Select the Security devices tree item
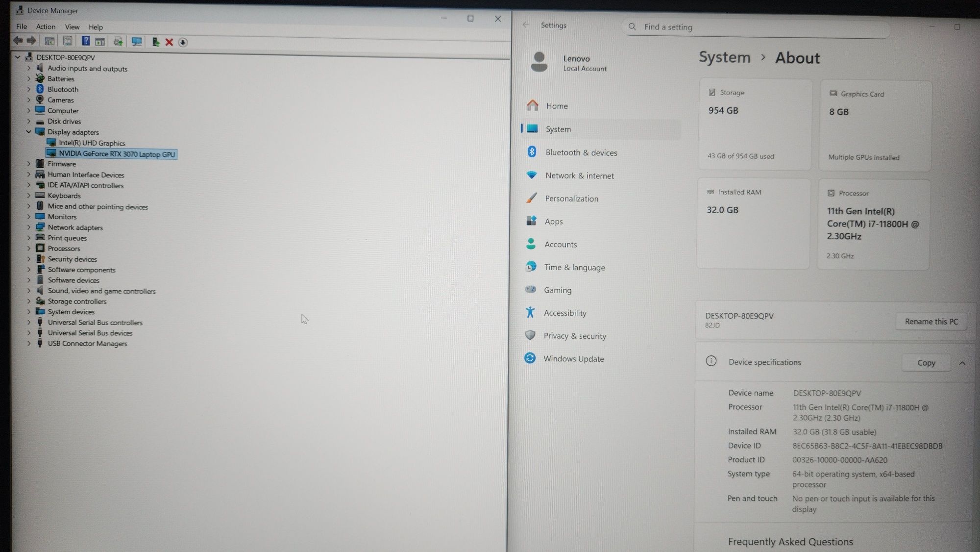This screenshot has height=552, width=980. pyautogui.click(x=73, y=259)
